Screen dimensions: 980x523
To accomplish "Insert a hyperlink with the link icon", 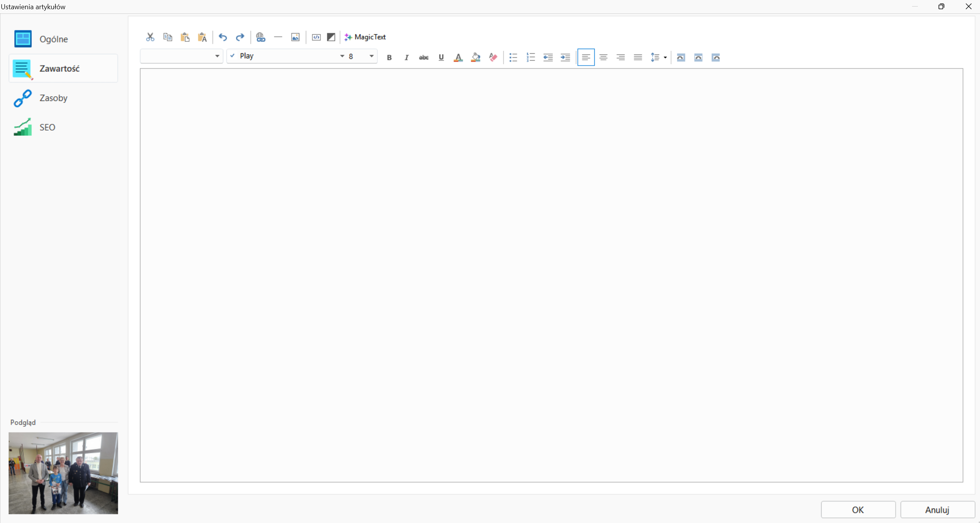I will pos(261,37).
